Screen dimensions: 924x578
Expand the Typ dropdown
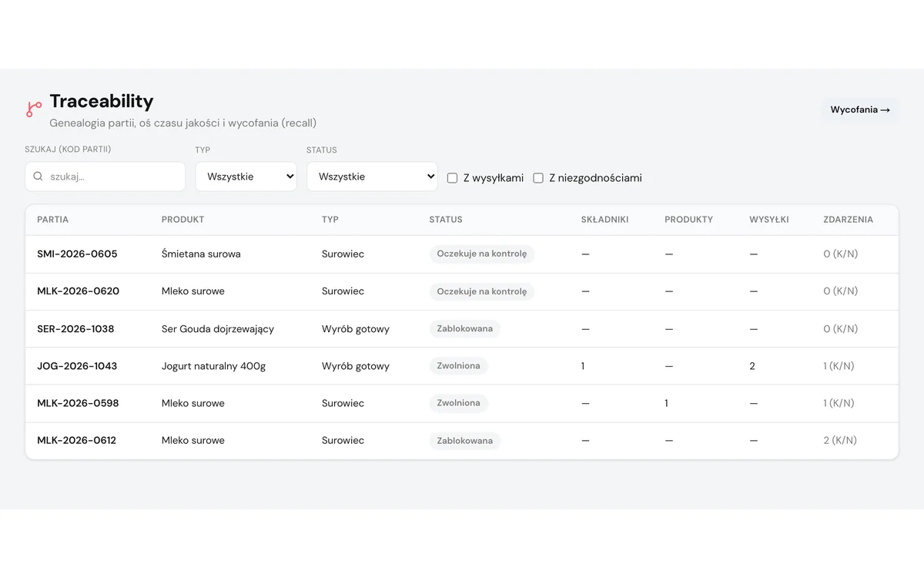click(246, 176)
